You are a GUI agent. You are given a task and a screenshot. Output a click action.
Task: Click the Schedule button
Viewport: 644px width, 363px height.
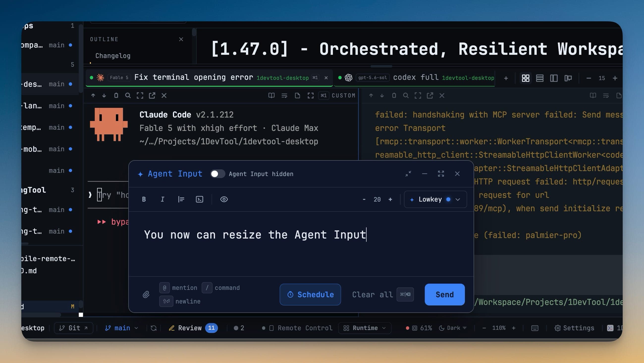[310, 294]
